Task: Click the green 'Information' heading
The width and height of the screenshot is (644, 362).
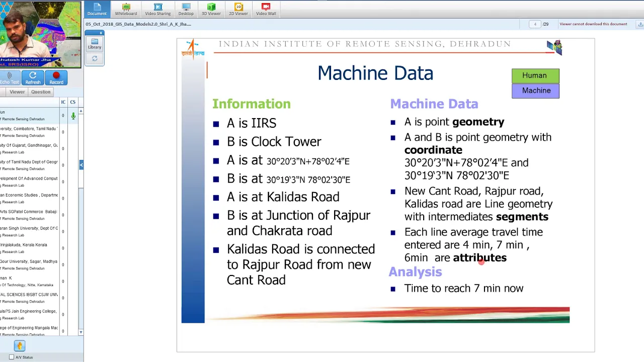Action: coord(251,104)
